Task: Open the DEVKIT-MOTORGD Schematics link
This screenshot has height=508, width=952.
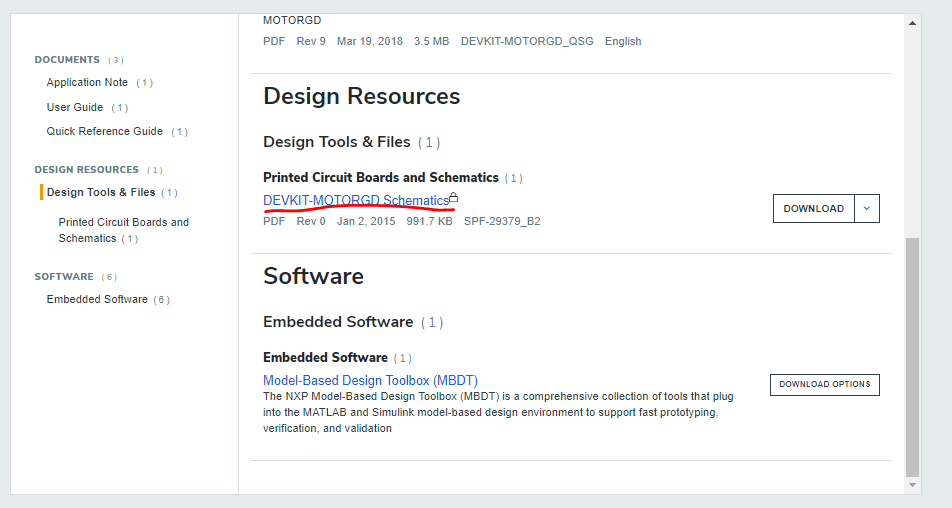Action: coord(356,201)
